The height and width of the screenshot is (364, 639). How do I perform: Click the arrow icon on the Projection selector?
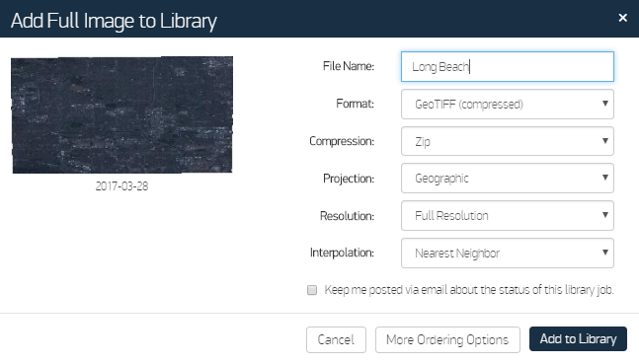(x=605, y=178)
